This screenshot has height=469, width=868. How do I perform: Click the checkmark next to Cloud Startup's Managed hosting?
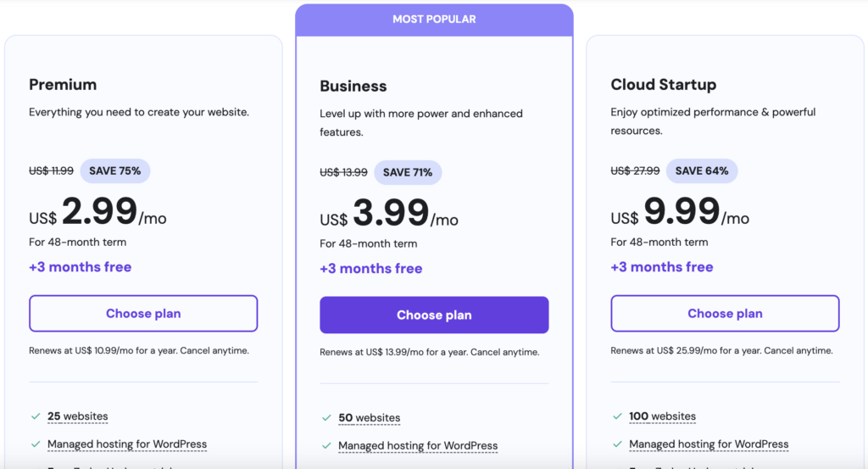617,444
